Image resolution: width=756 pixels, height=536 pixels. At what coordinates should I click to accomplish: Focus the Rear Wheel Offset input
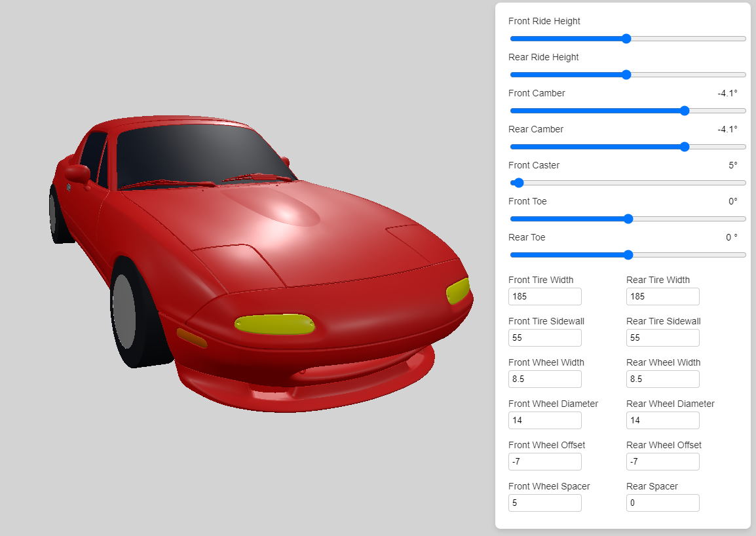point(662,462)
